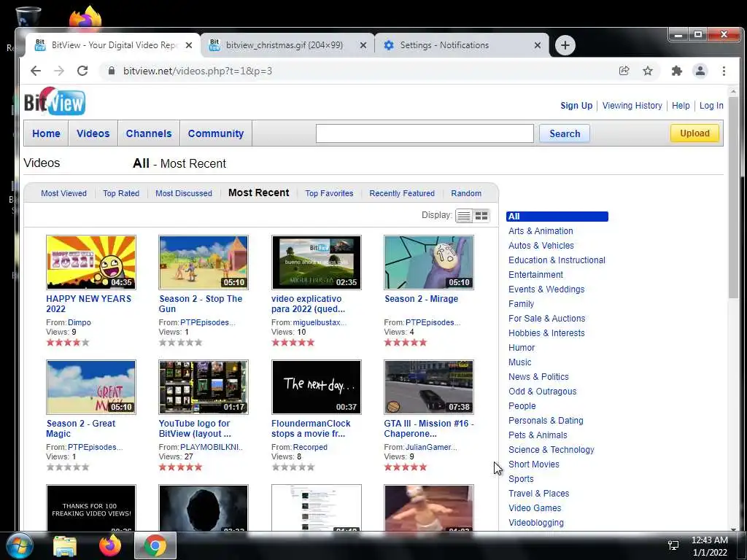Click the Search button

click(565, 134)
